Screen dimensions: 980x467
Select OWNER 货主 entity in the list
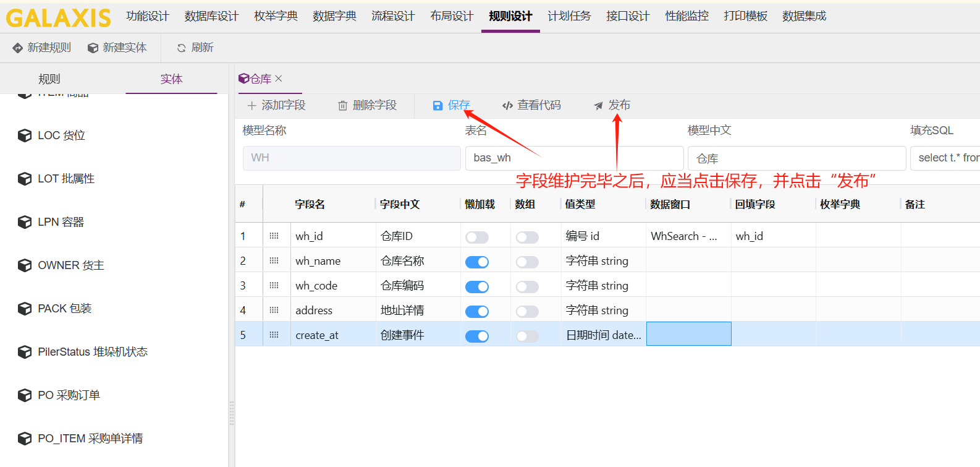click(x=70, y=265)
